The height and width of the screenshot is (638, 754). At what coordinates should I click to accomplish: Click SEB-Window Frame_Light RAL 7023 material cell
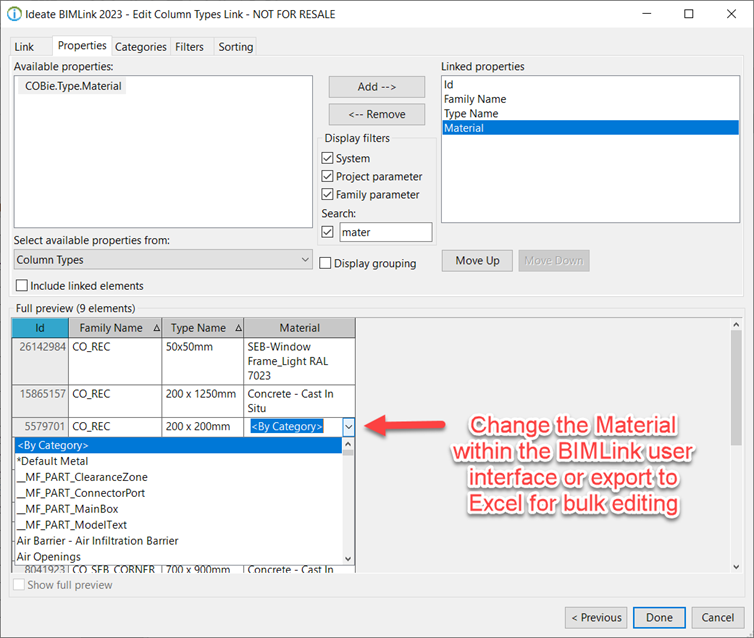pos(300,361)
